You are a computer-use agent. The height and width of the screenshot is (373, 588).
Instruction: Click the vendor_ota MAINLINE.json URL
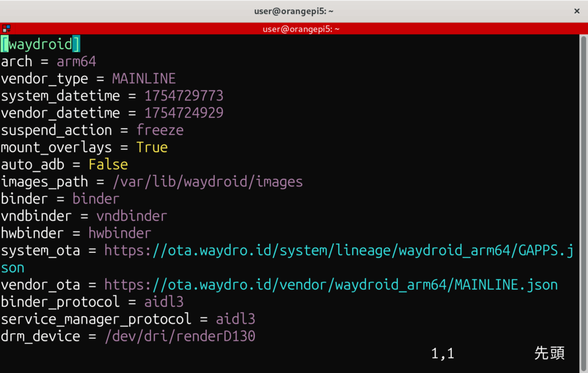click(331, 285)
